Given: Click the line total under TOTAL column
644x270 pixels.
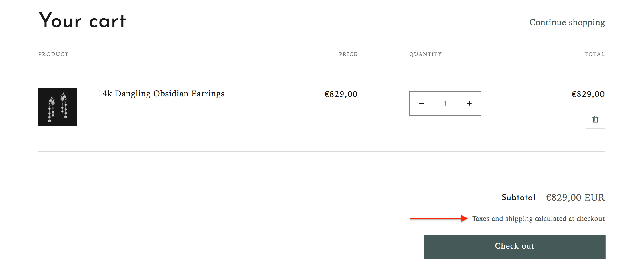Looking at the screenshot, I should [588, 94].
